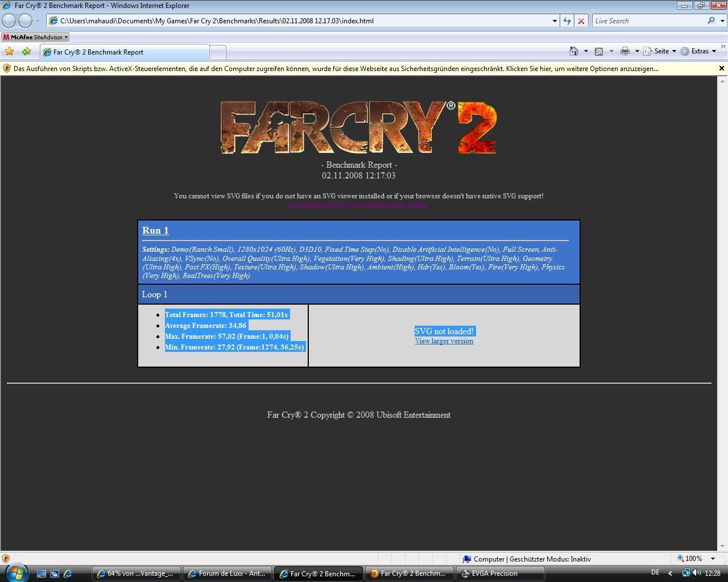Click the Add to Favorites icon
This screenshot has height=582, width=728.
pos(26,52)
